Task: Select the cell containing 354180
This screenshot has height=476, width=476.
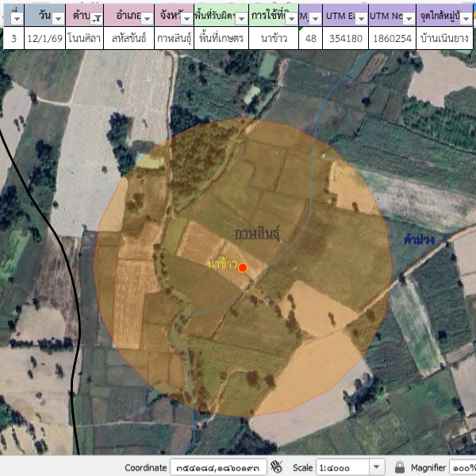Action: point(345,38)
